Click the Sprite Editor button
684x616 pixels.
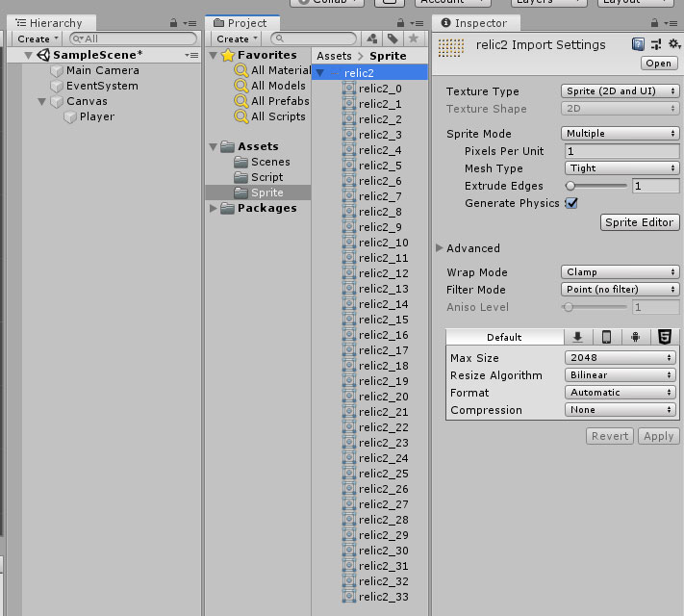(640, 222)
